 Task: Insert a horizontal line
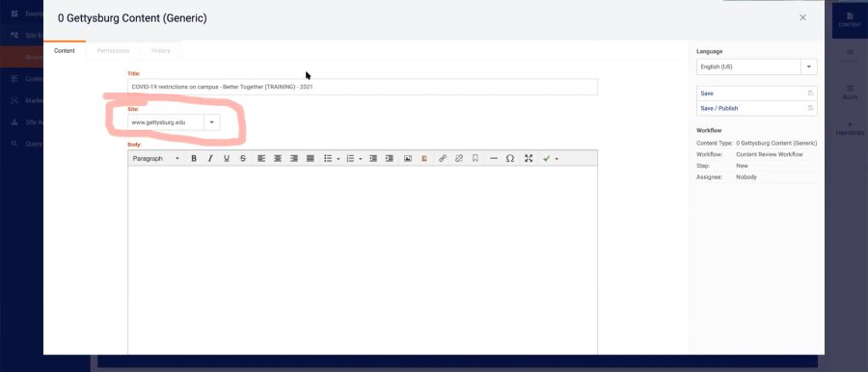click(494, 158)
